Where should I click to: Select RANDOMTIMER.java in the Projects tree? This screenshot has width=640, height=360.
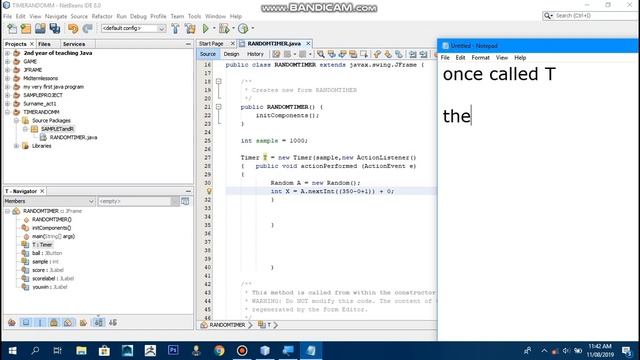[73, 137]
